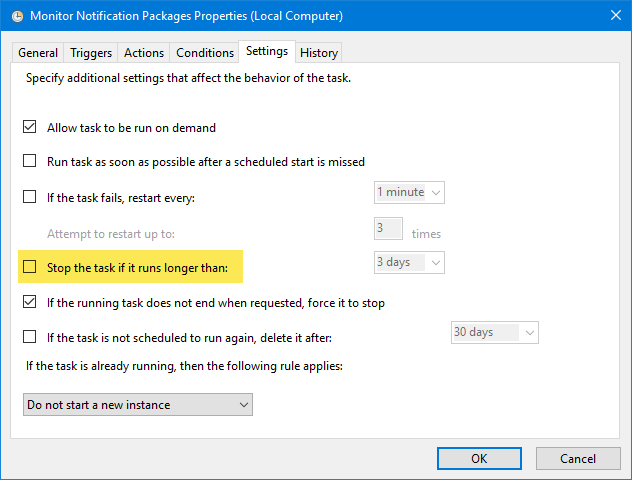The image size is (632, 480).
Task: Click the OK button
Action: tap(479, 458)
